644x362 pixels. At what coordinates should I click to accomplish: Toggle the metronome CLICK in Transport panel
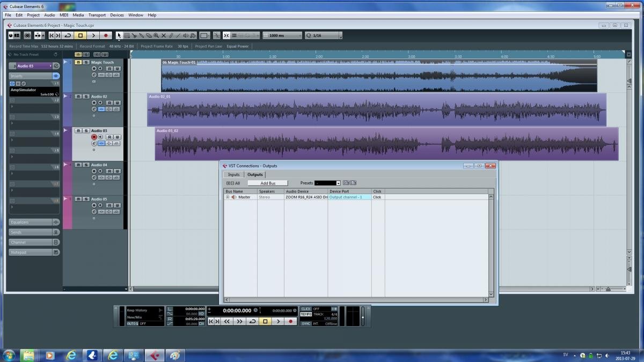[306, 309]
